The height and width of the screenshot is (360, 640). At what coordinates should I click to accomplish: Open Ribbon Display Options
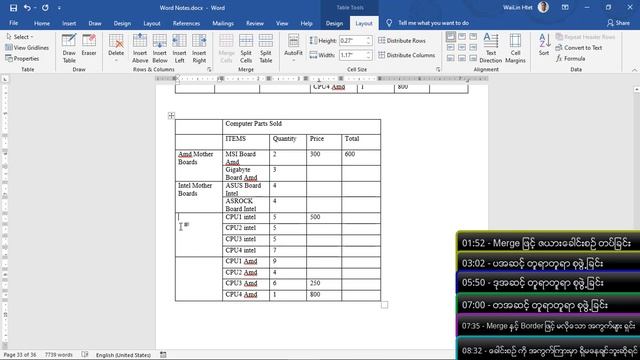[x=565, y=8]
